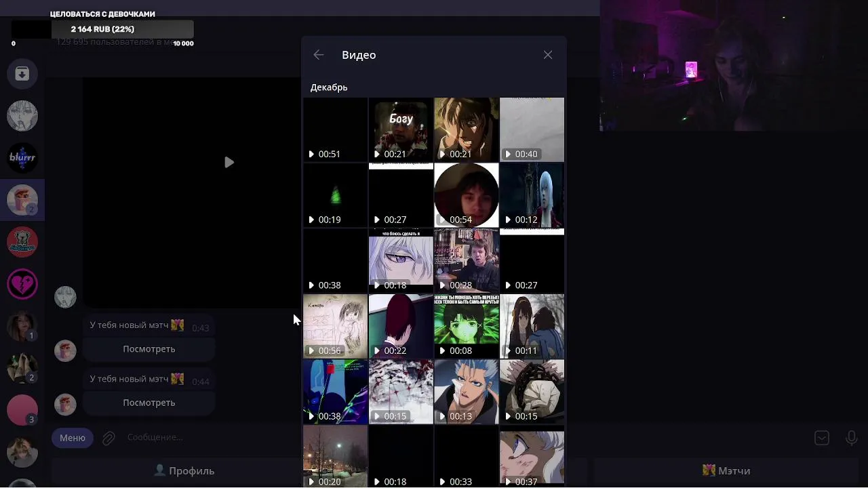Click the Декабрь month header
The height and width of the screenshot is (488, 868).
[x=329, y=87]
